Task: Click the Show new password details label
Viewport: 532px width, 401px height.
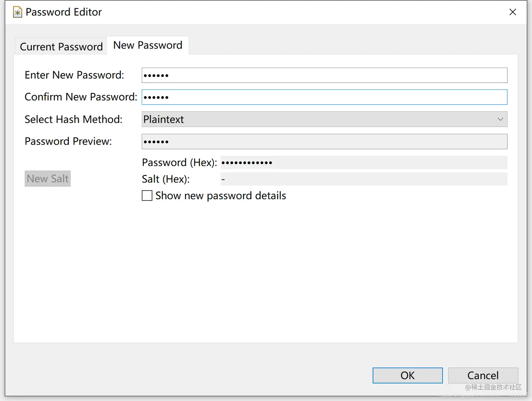Action: click(221, 195)
